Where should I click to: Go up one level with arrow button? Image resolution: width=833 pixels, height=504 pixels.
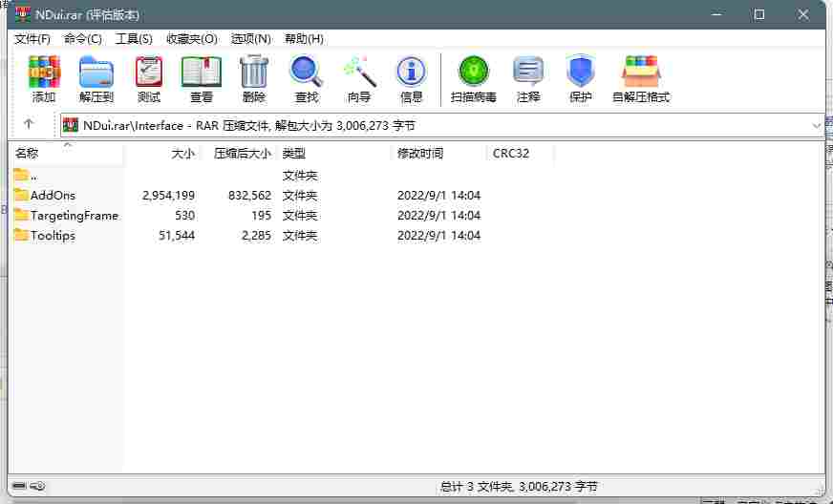coord(29,124)
